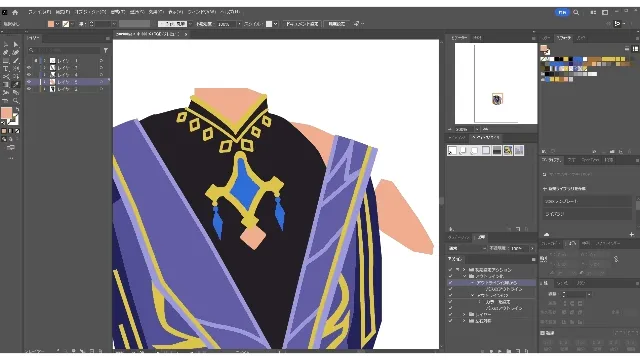Select the Type tool
Image resolution: width=640 pixels, height=360 pixels.
[6, 69]
